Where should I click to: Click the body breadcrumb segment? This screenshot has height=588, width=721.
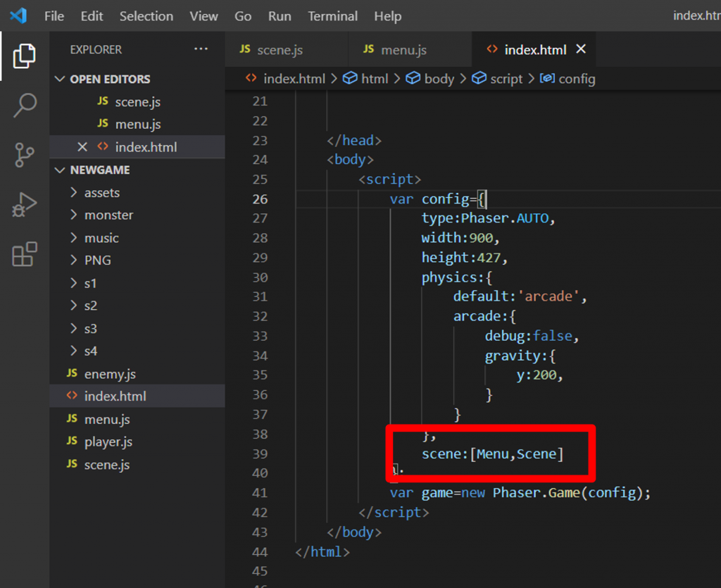pyautogui.click(x=439, y=79)
